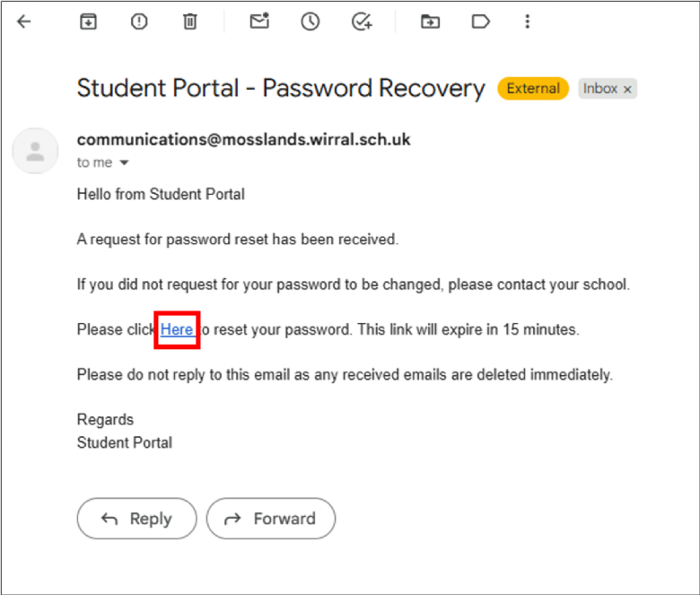Add the email to Tasks
This screenshot has width=700, height=595.
[x=362, y=22]
